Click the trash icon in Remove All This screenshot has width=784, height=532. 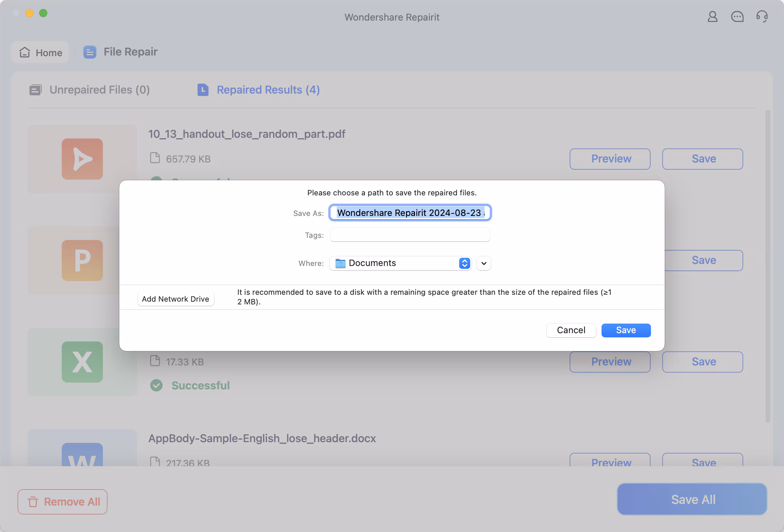tap(33, 502)
